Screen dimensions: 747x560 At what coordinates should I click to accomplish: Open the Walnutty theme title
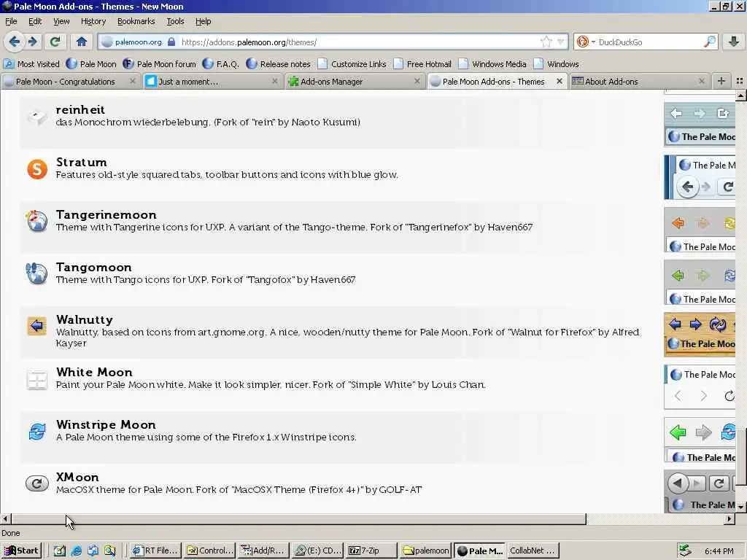(85, 319)
